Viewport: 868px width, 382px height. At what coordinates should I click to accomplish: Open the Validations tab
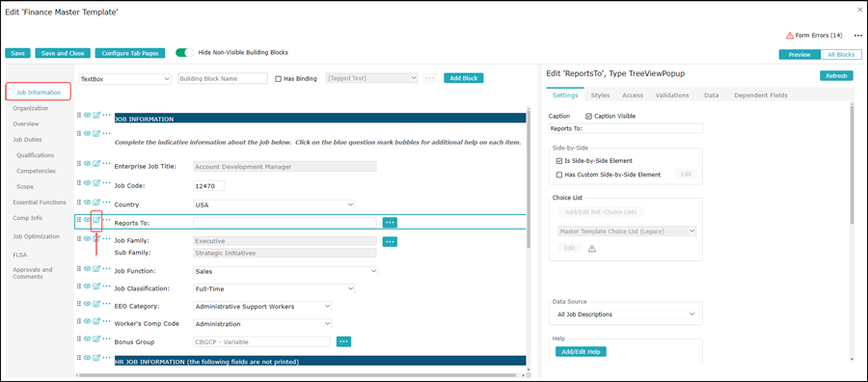672,95
